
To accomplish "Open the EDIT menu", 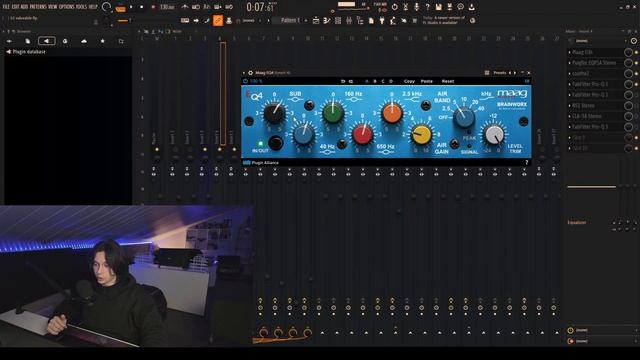I will (16, 7).
